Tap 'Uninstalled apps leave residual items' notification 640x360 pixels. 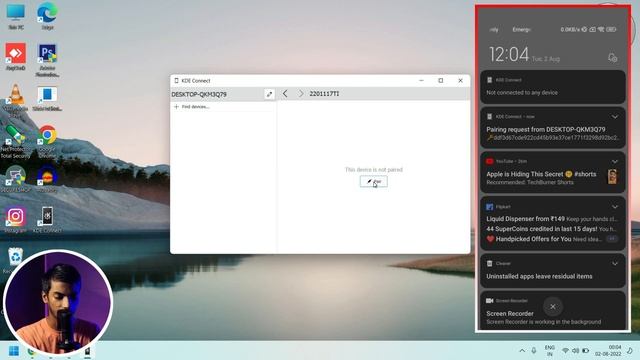pos(552,271)
